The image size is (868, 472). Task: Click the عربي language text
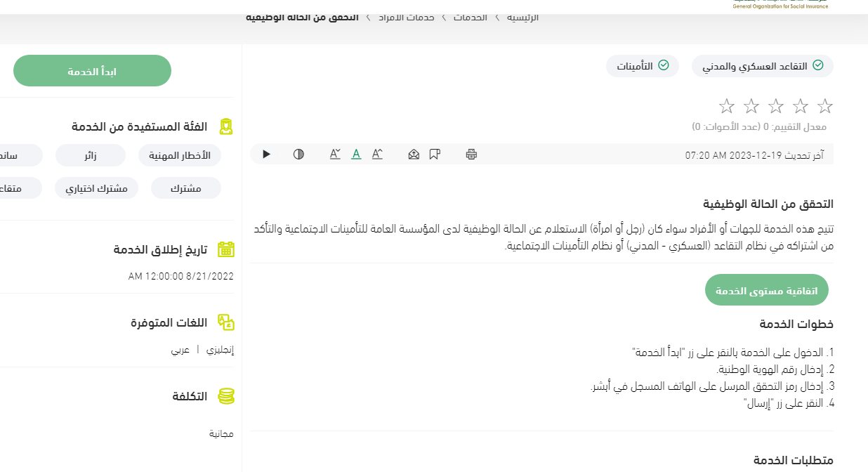(x=180, y=349)
